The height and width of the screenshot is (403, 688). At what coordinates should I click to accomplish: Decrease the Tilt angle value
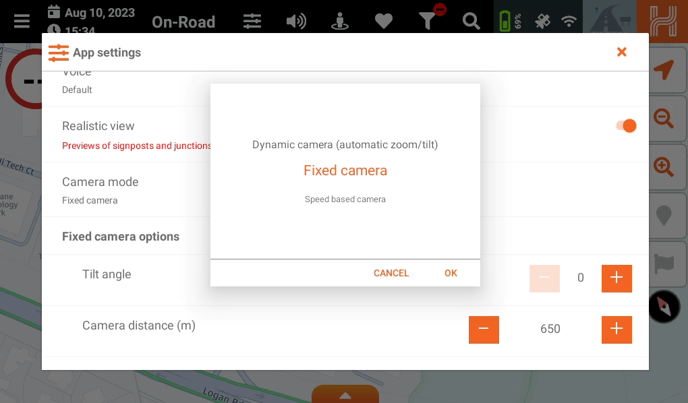pos(545,278)
